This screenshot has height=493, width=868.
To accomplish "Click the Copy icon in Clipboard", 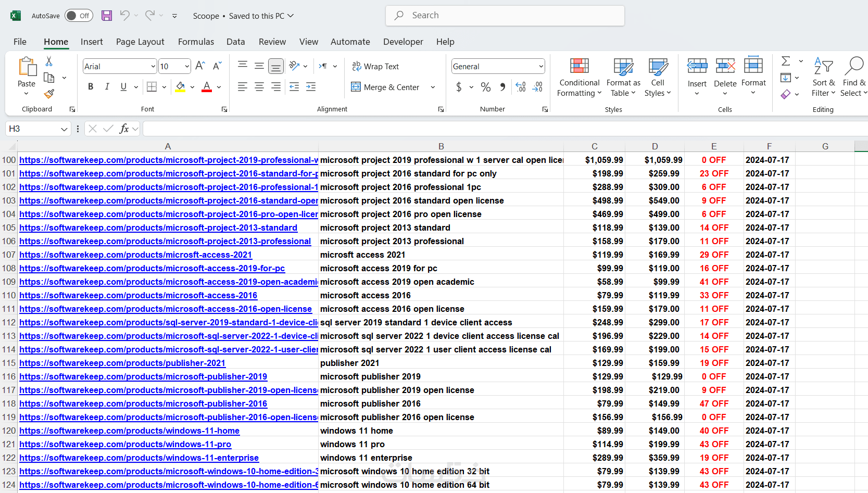I will tap(49, 78).
